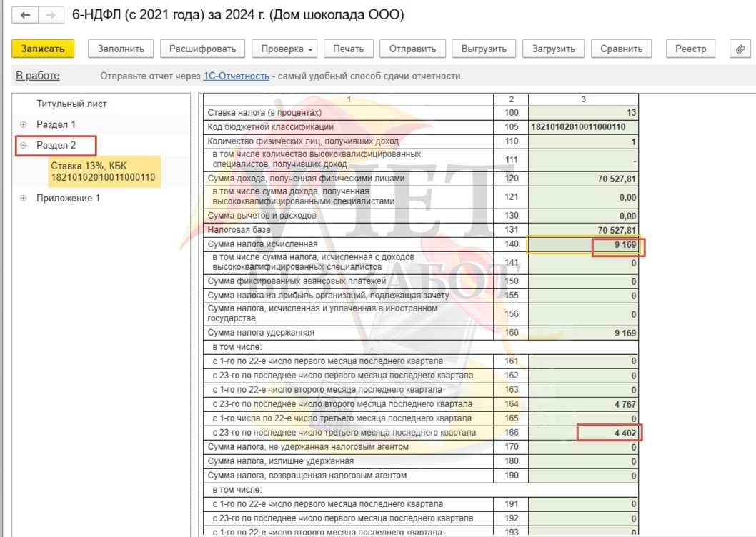The width and height of the screenshot is (756, 537).
Task: Open the Реестр button
Action: click(x=690, y=49)
